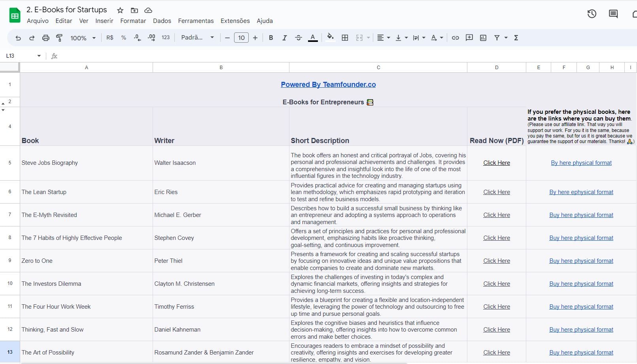Expand filter views dropdown arrow
Screen dimensions: 637x364
(506, 38)
